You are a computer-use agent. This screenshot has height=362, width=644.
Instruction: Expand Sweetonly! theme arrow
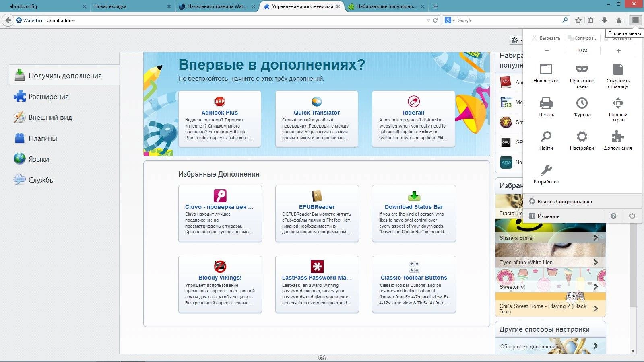click(596, 287)
